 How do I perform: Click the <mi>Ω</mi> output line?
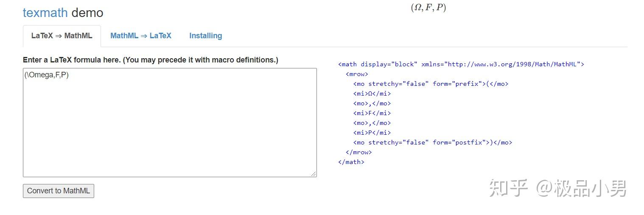(372, 93)
